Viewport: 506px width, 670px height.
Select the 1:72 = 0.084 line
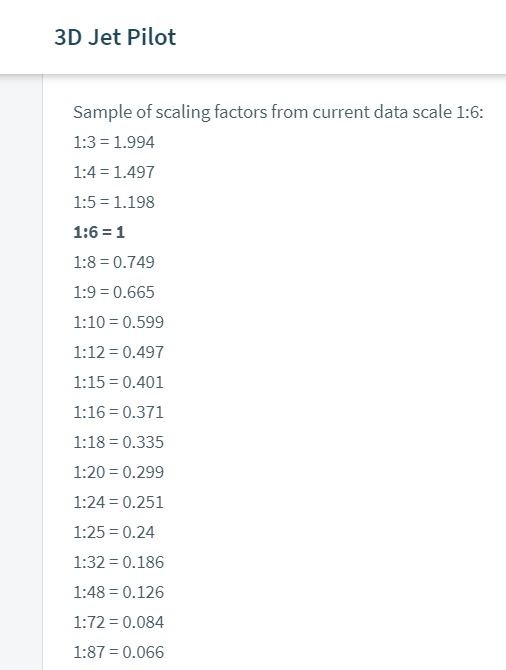pyautogui.click(x=118, y=622)
